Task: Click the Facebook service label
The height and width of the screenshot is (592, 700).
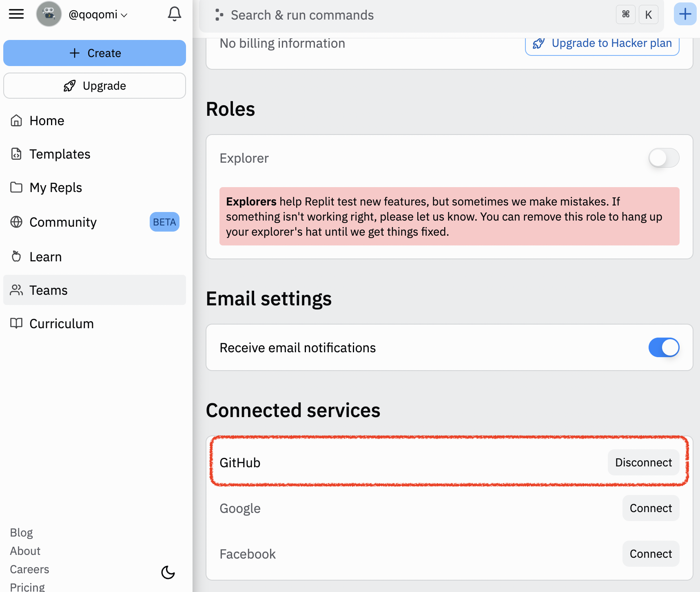Action: click(x=248, y=554)
